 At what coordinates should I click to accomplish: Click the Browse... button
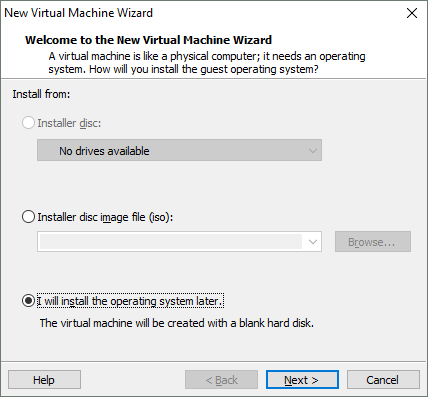click(x=373, y=242)
